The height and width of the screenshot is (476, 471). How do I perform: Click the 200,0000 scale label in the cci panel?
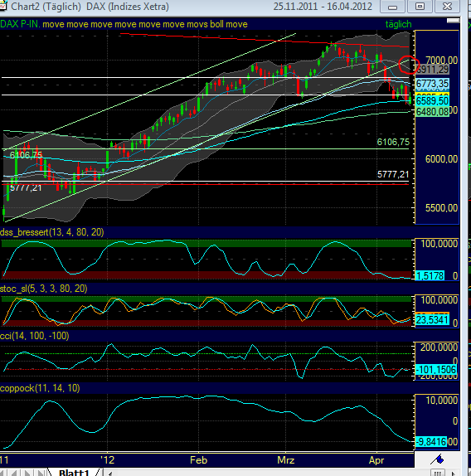[439, 347]
